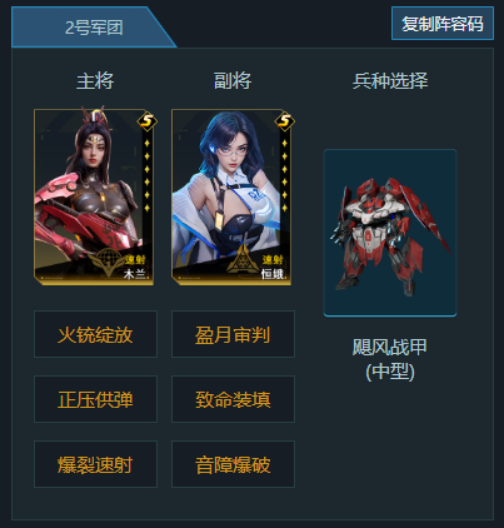This screenshot has width=504, height=528.
Task: Click the 主将 column header
Action: click(x=95, y=81)
